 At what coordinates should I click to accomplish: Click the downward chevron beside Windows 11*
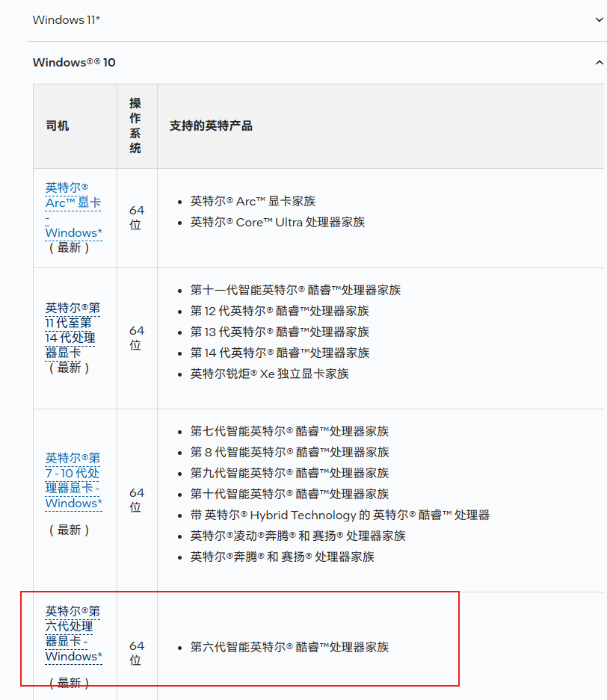point(597,19)
